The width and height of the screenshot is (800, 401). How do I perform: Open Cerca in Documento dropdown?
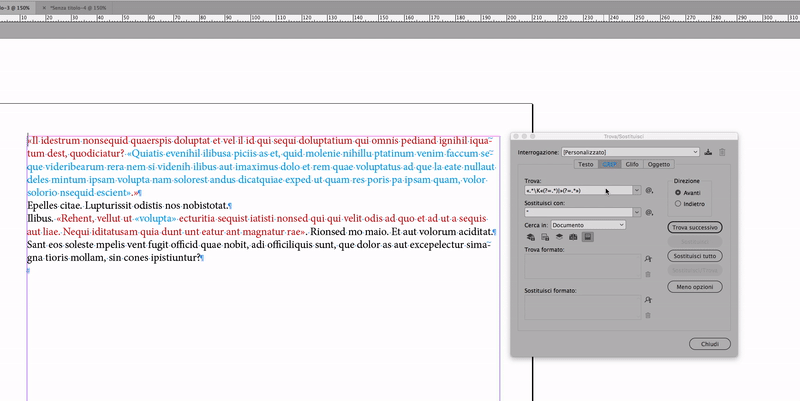coord(588,225)
